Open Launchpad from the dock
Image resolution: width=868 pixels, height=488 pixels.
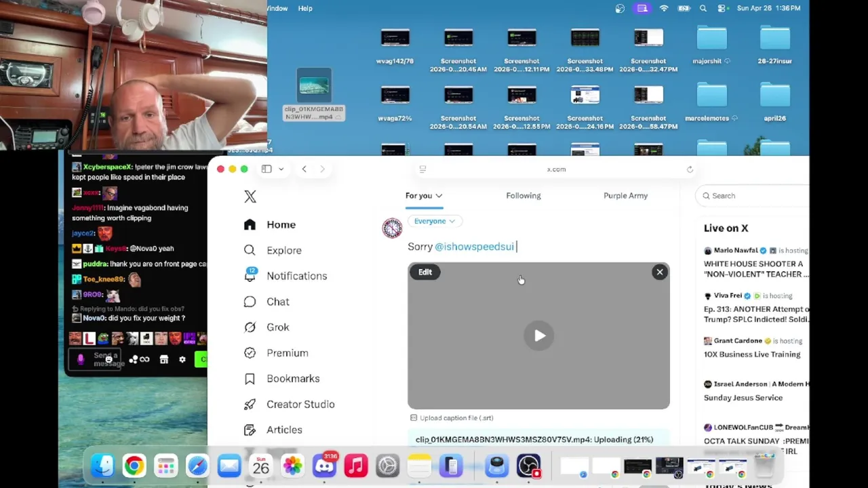tap(165, 466)
